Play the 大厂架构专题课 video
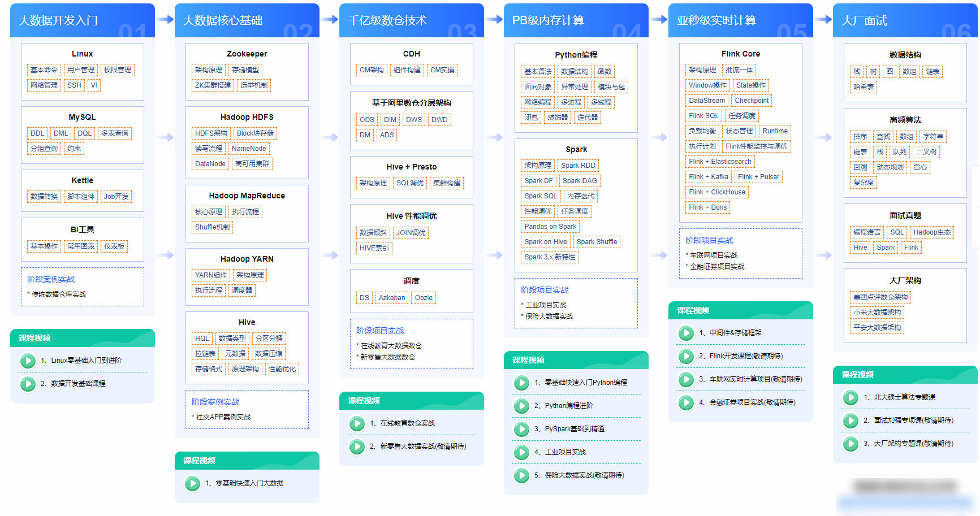This screenshot has width=980, height=516. (x=851, y=444)
